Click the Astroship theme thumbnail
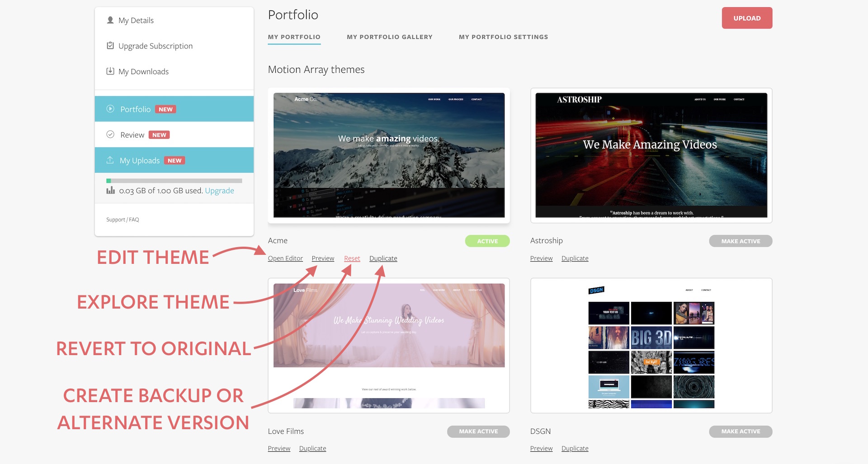 651,155
